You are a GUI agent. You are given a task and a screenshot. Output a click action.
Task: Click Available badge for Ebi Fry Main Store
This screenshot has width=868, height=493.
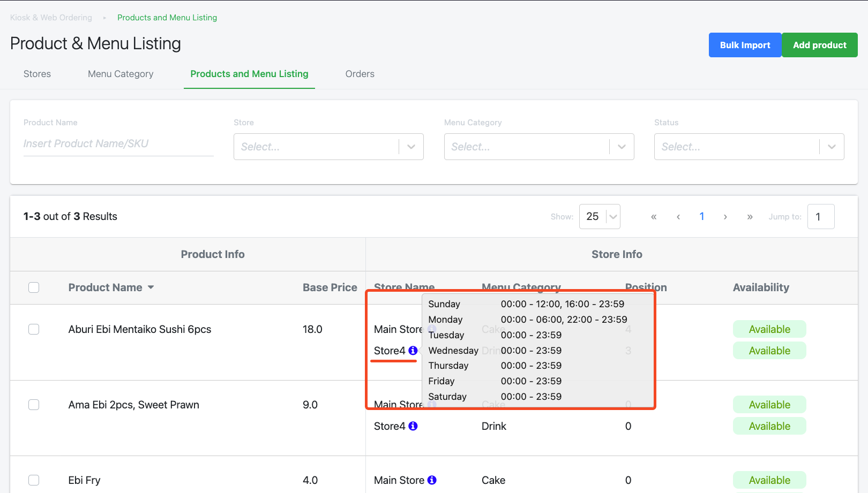click(769, 480)
